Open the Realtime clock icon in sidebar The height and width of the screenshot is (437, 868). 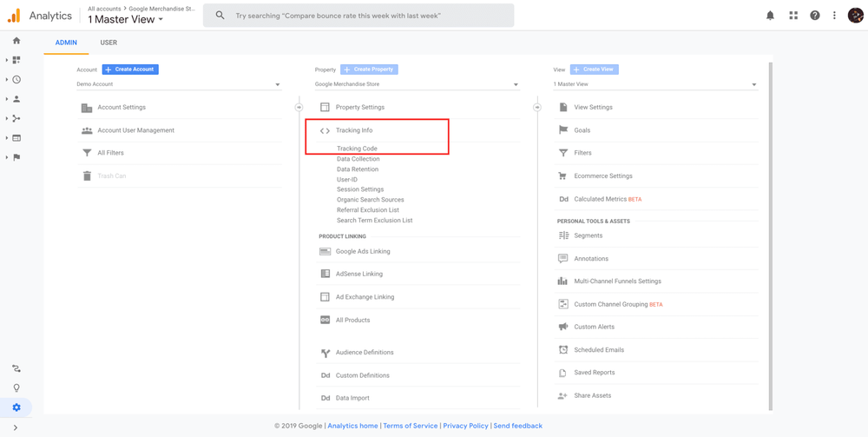tap(16, 79)
